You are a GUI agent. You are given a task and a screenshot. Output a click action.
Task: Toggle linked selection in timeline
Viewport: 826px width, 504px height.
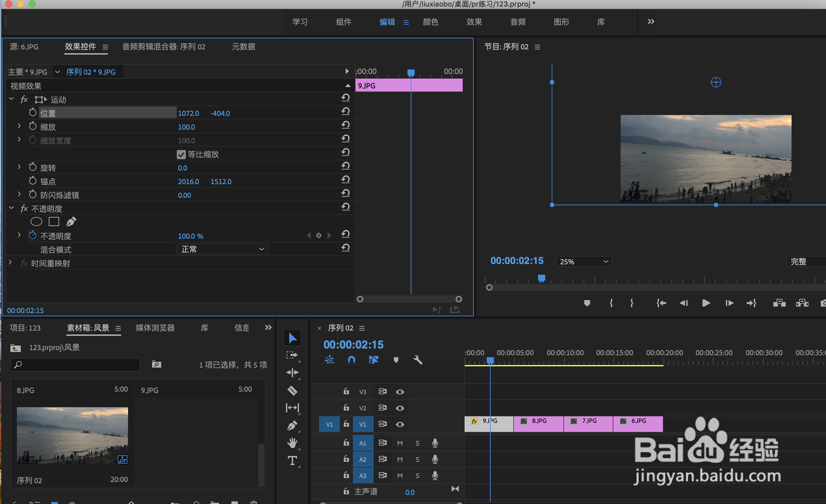point(373,360)
